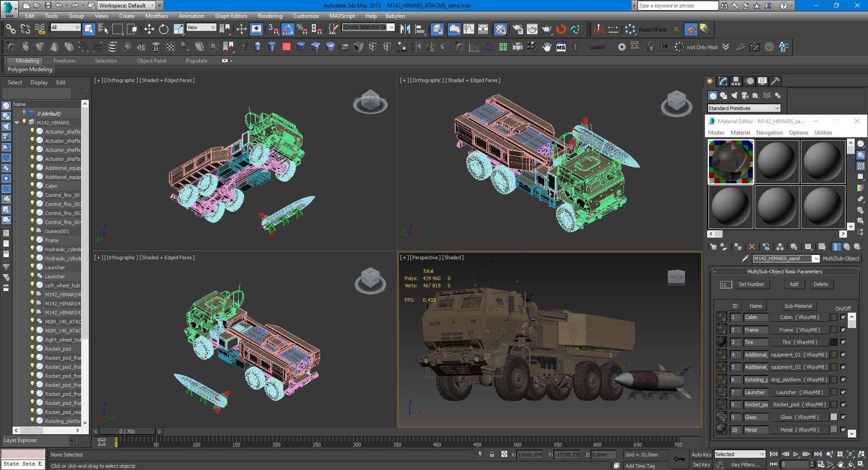Toggle visibility bulb of M142_HIMARS layer
This screenshot has height=470, width=868.
tap(24, 122)
